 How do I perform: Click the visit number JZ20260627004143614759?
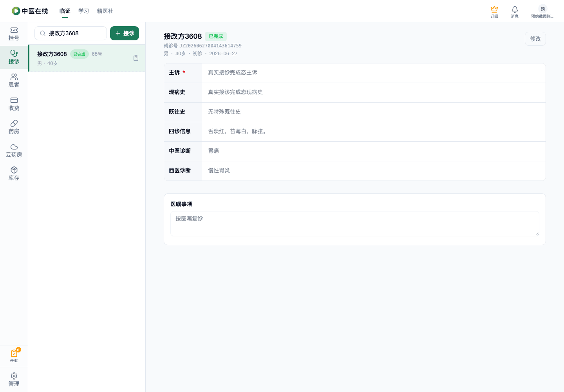210,46
